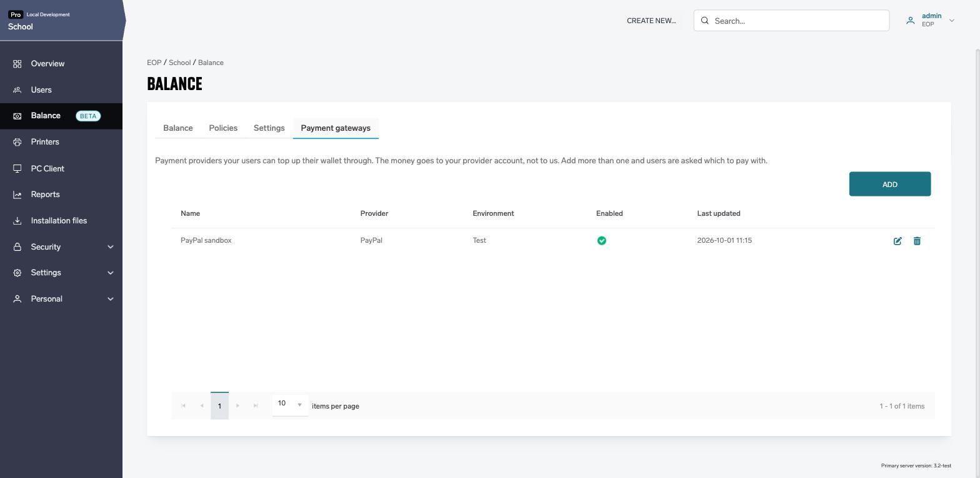Screen dimensions: 980x478
Task: Expand the Security sidebar section
Action: (x=111, y=247)
